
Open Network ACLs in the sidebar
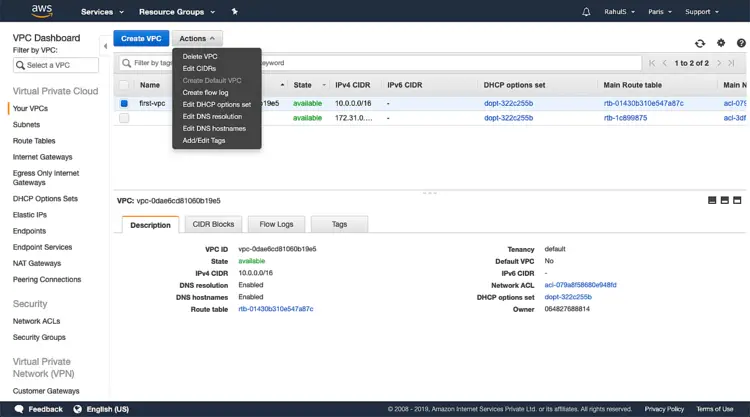click(x=36, y=321)
